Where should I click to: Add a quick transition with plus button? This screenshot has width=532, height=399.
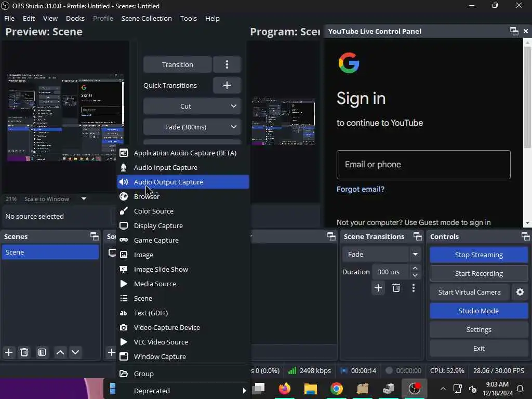[x=227, y=85]
